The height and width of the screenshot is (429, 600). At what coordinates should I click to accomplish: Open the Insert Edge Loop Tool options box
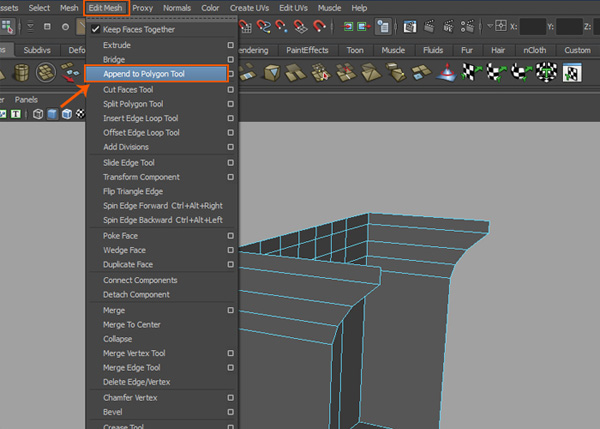pyautogui.click(x=230, y=118)
